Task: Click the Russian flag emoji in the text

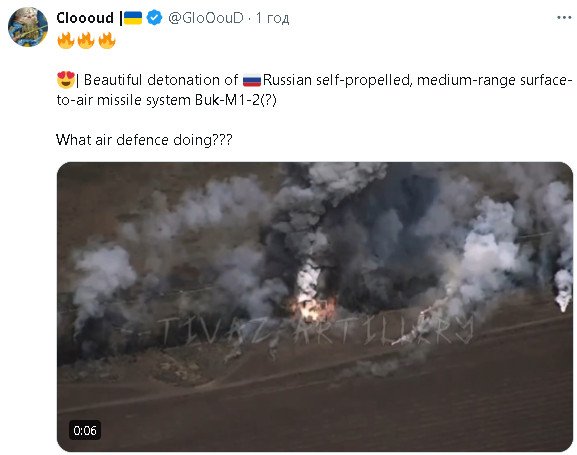Action: tap(252, 80)
